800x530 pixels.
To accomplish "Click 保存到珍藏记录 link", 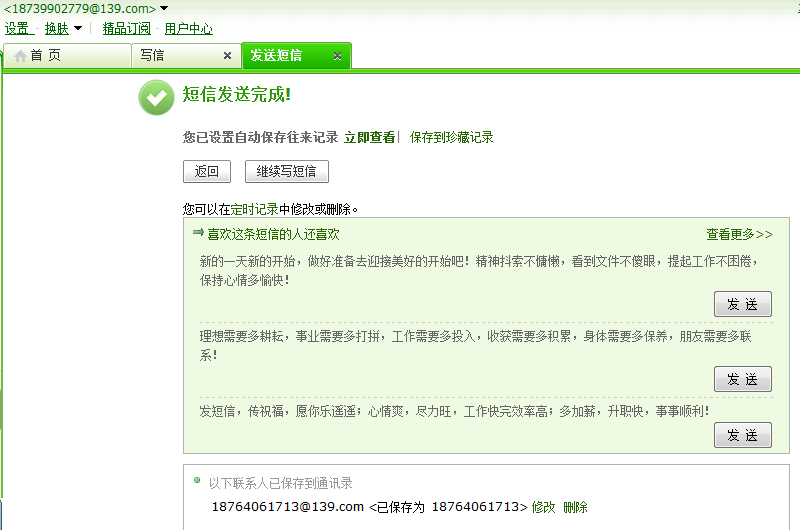I will (451, 138).
